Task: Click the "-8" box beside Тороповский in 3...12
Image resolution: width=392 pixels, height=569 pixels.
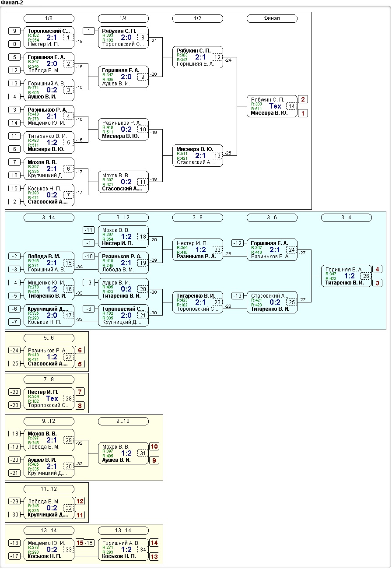Action: (x=89, y=309)
